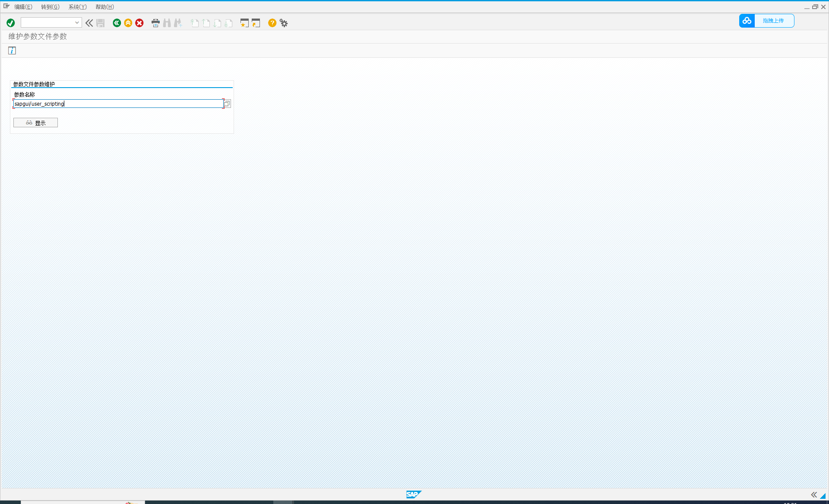
Task: Click the blue Information icon below title
Action: pos(12,50)
